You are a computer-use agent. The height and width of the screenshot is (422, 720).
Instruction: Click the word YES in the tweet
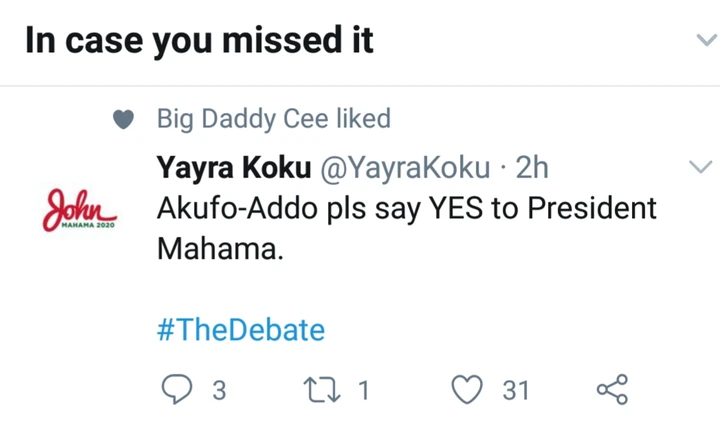pos(456,208)
